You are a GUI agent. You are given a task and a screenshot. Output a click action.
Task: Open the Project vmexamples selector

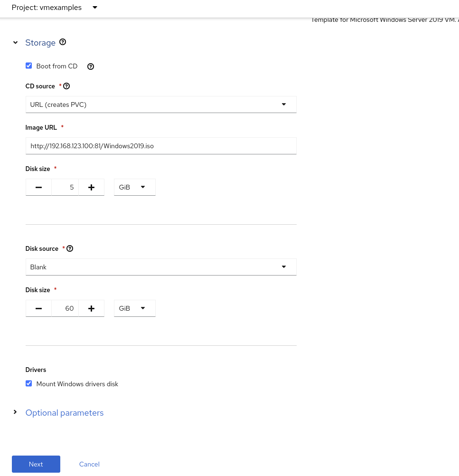pos(54,8)
